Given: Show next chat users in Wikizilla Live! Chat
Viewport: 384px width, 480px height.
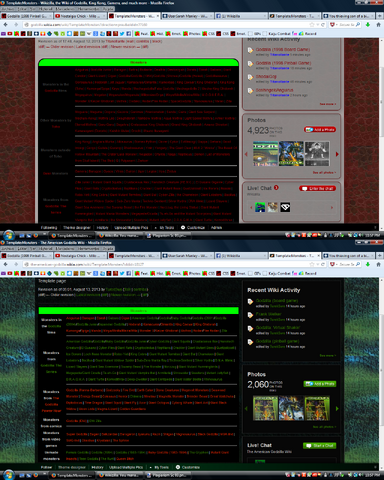Looking at the screenshot, I should [x=332, y=207].
